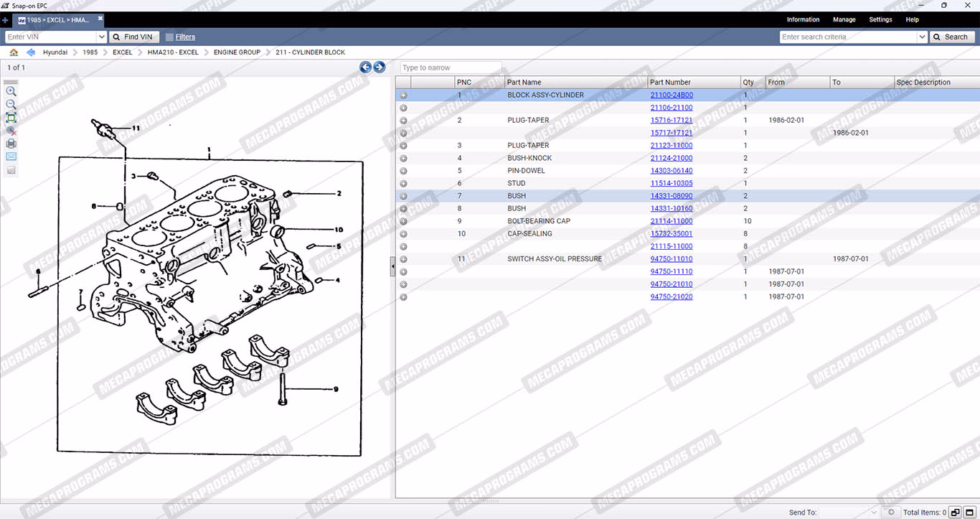Click the zoom out magnifier icon

[x=11, y=105]
